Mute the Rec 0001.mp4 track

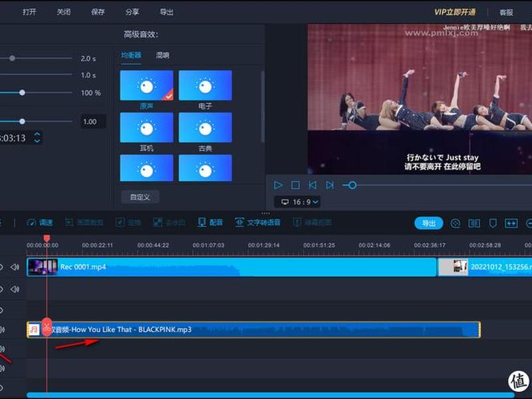click(15, 267)
